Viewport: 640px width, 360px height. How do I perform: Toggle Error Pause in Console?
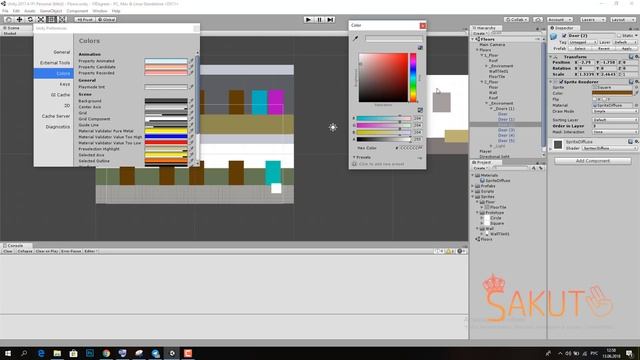click(x=71, y=251)
